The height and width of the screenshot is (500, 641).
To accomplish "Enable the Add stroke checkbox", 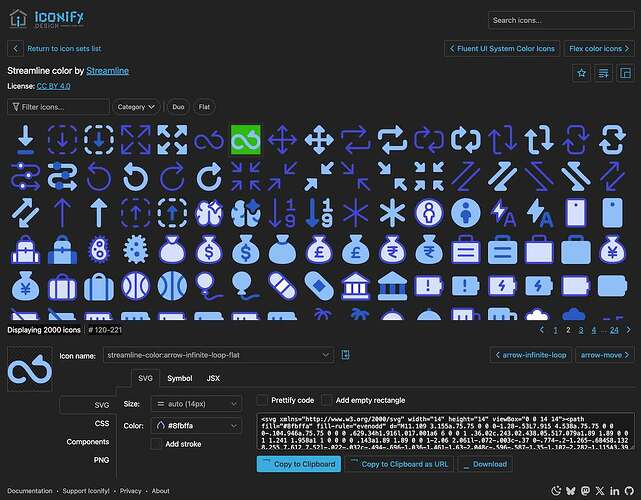I will tap(156, 444).
